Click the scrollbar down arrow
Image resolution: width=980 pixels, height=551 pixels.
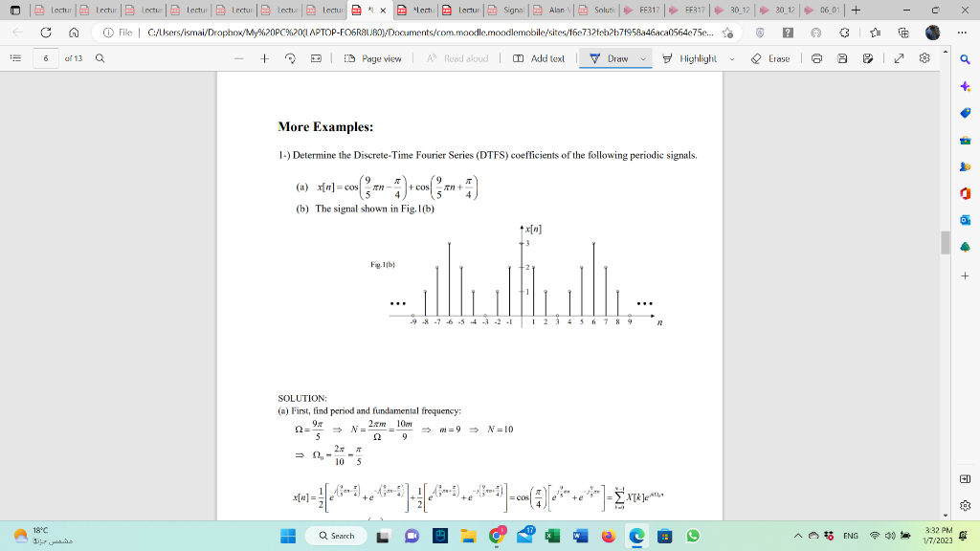point(945,516)
